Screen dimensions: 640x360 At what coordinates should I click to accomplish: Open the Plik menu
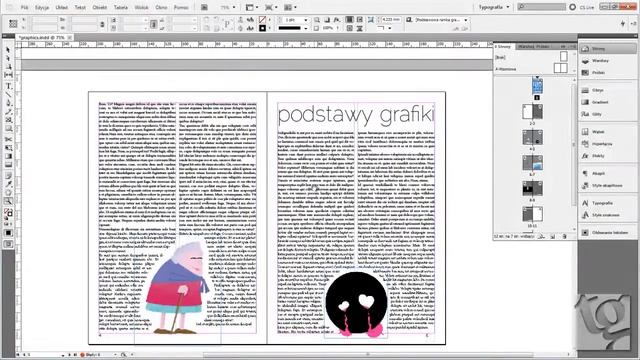[x=24, y=7]
